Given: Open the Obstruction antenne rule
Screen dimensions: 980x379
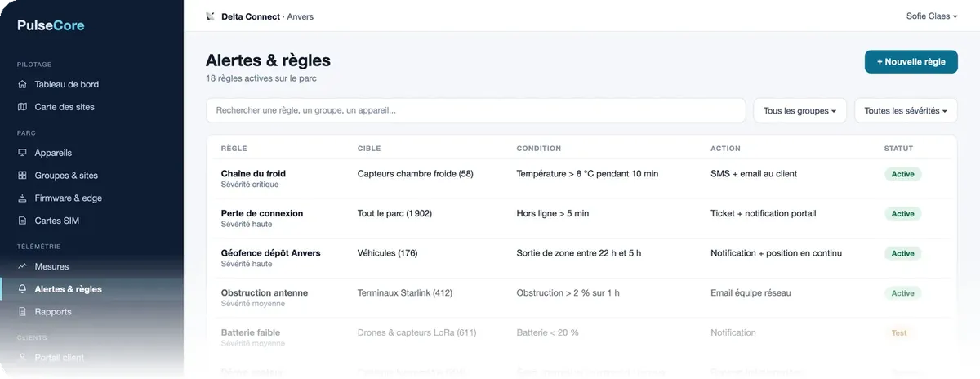Looking at the screenshot, I should pyautogui.click(x=265, y=292).
